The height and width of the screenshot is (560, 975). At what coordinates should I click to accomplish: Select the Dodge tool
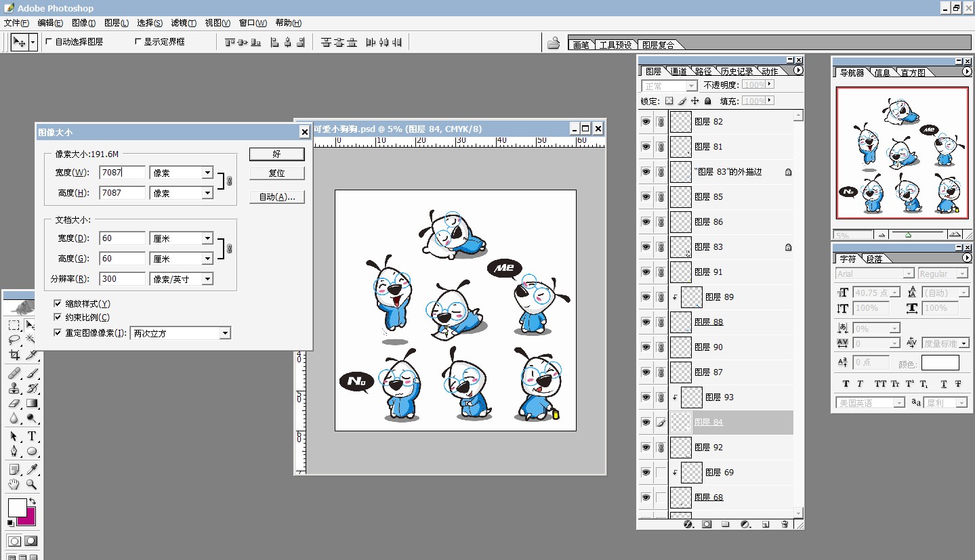click(31, 418)
